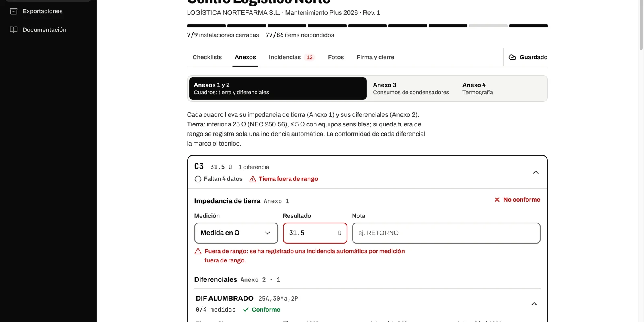Viewport: 644px width, 322px height.
Task: Open the Firma y cierre tab
Action: coord(376,57)
